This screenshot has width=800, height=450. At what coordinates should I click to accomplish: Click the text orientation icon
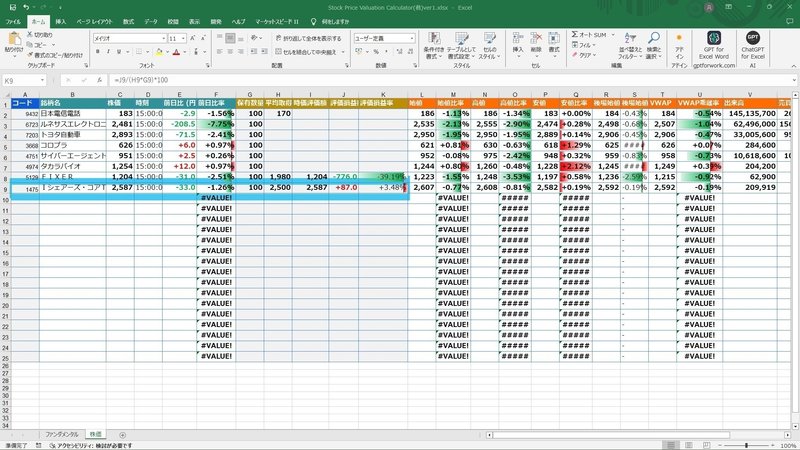(x=254, y=38)
